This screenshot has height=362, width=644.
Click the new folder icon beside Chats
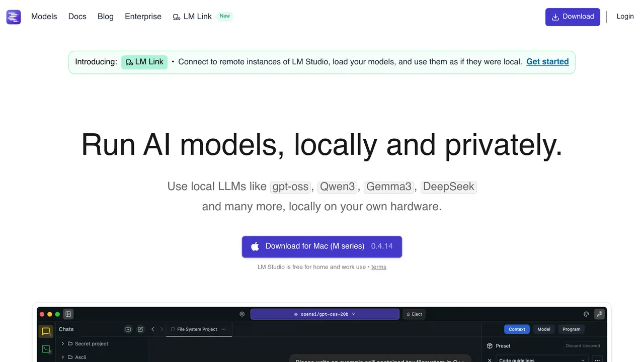coord(128,329)
